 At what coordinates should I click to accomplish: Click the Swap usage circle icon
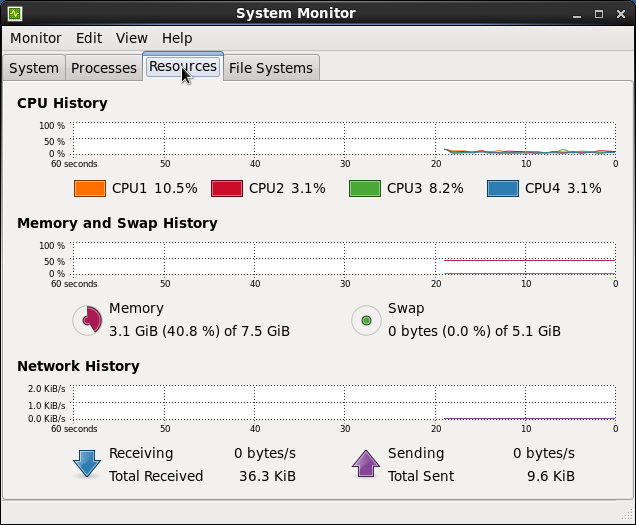click(x=366, y=320)
